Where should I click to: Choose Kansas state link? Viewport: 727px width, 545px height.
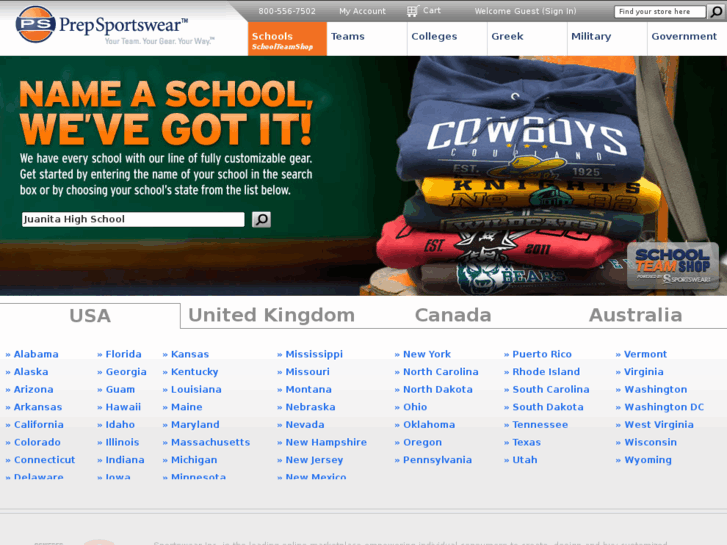[190, 354]
